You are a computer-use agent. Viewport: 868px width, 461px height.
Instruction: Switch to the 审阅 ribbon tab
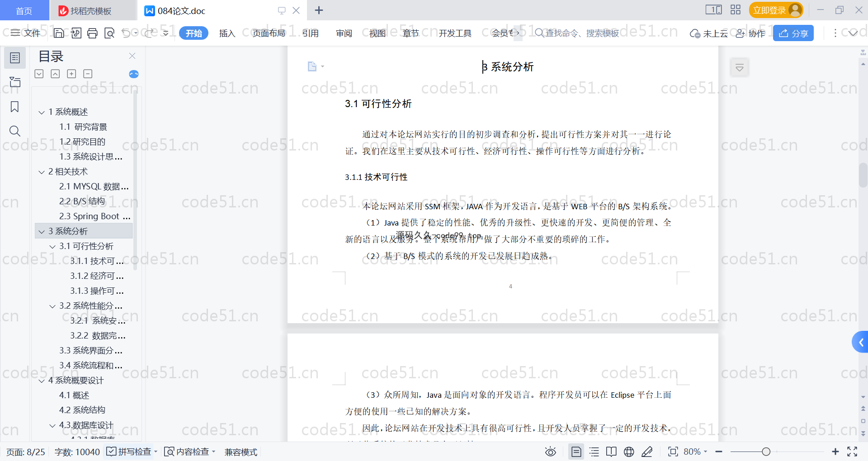pyautogui.click(x=344, y=33)
